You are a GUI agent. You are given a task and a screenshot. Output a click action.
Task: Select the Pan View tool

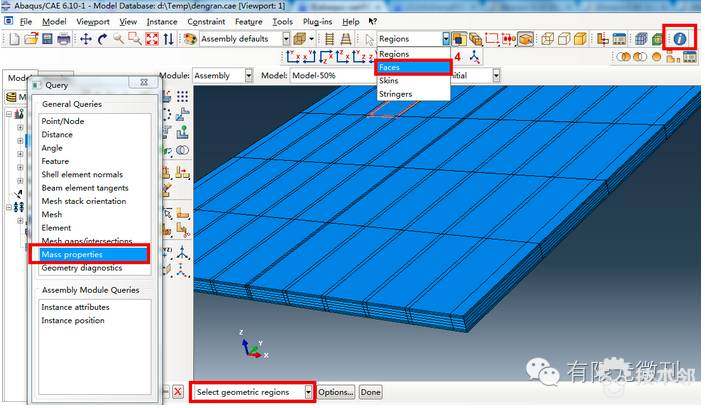[86, 39]
